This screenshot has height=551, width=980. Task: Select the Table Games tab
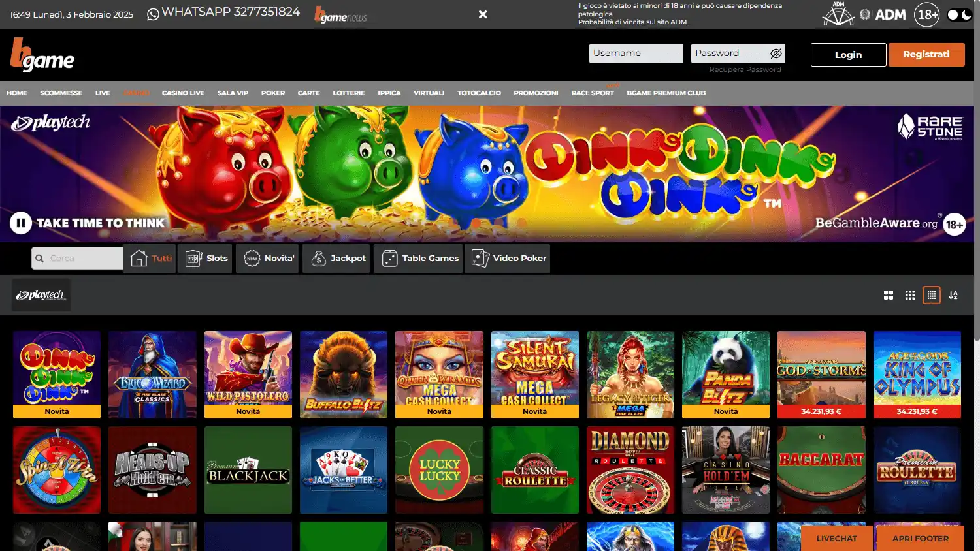(x=418, y=259)
